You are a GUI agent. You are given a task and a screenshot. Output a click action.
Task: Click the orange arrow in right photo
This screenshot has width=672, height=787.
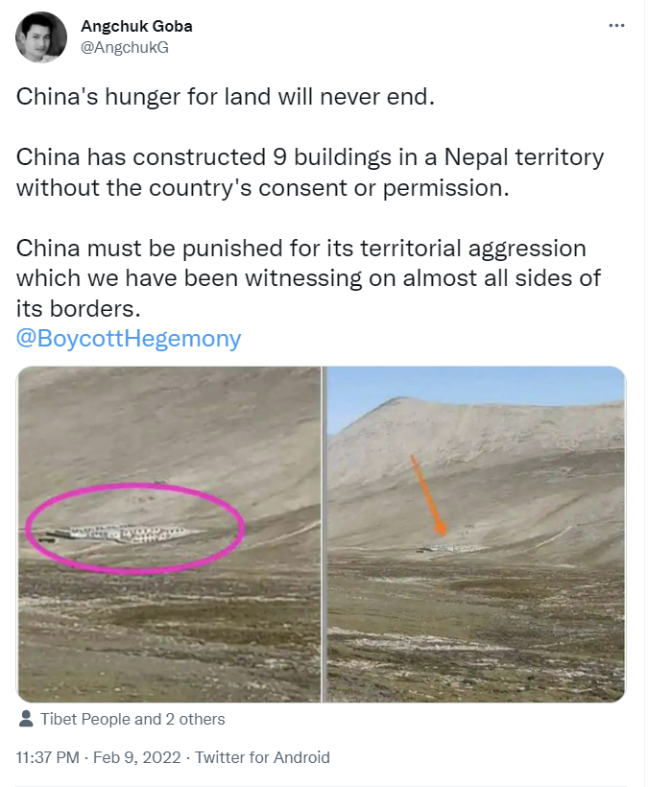(x=428, y=495)
